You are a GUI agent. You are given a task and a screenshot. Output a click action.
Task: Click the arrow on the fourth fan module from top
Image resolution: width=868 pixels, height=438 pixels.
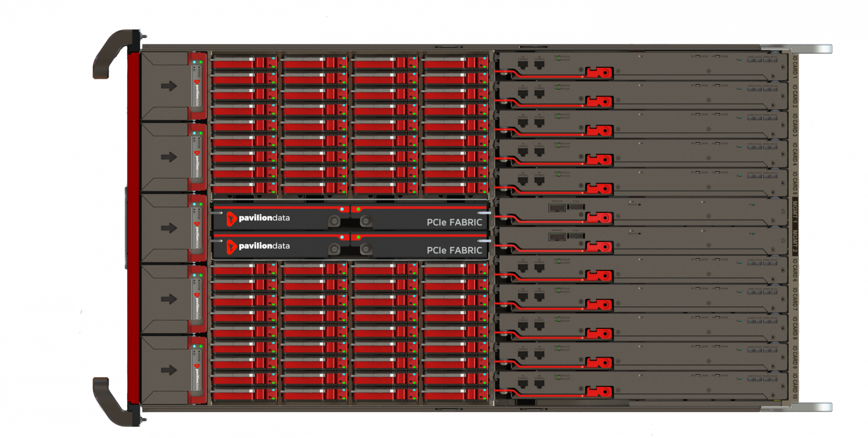169,299
